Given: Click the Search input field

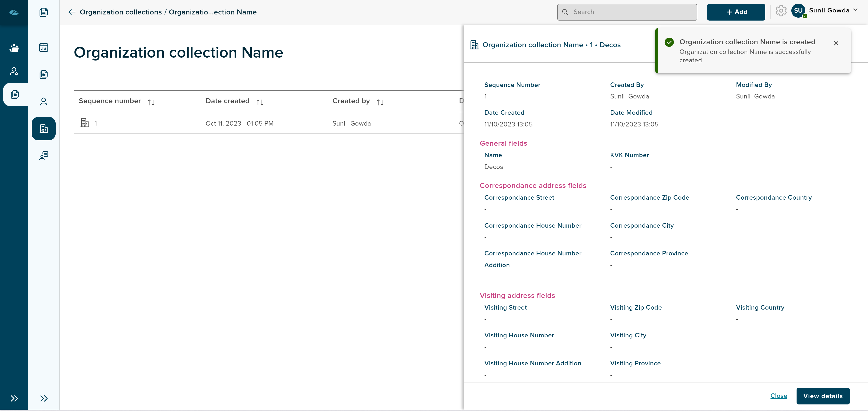Looking at the screenshot, I should pos(627,12).
